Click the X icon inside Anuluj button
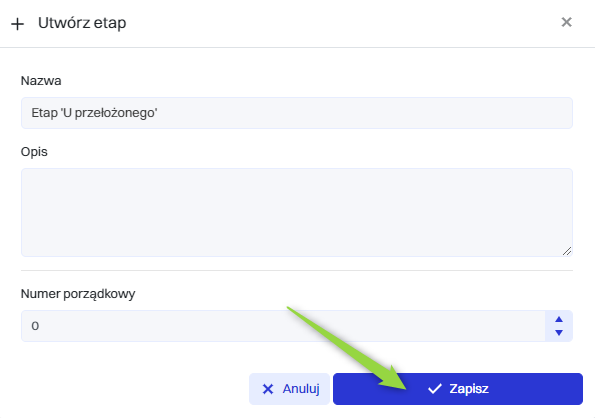The width and height of the screenshot is (595, 418). coord(268,389)
